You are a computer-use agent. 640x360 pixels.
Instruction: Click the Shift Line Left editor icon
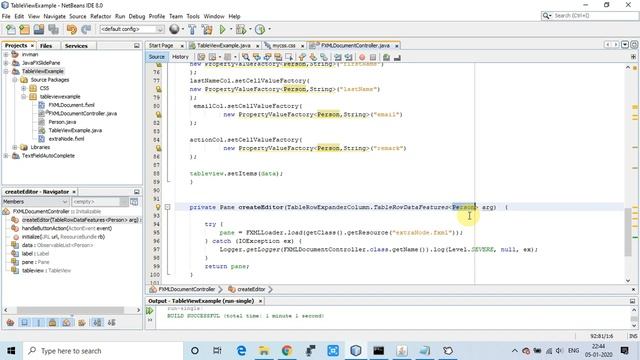338,57
